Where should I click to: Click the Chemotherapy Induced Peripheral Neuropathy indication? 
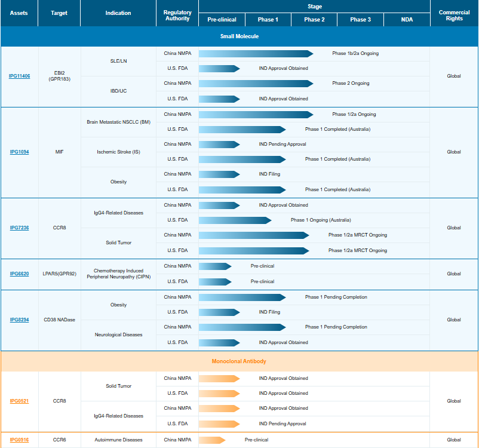point(118,274)
